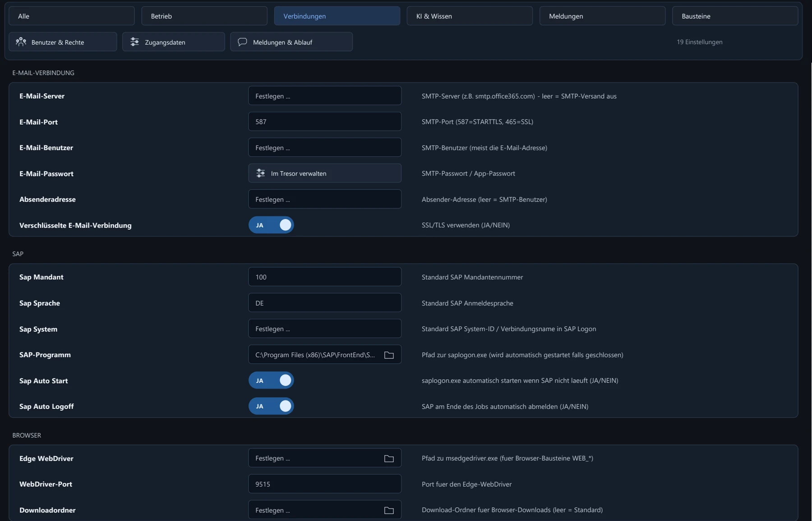Click the Zugangsdaten sliders icon
Screen dimensions: 812x521
(x=134, y=42)
